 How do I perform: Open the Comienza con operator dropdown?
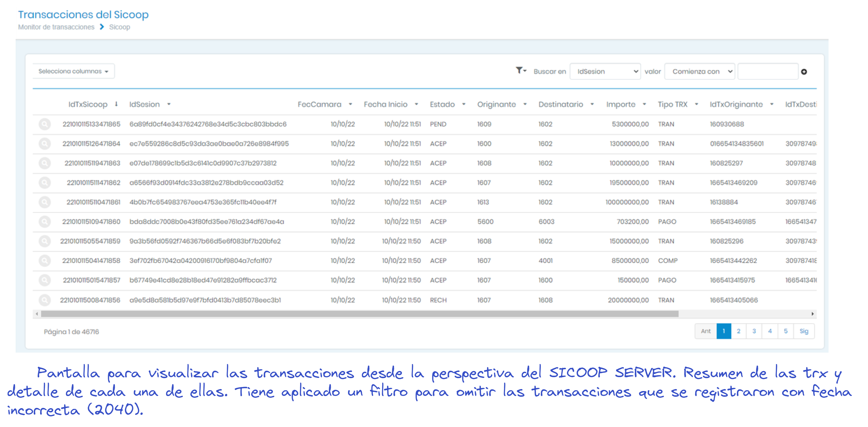point(700,71)
